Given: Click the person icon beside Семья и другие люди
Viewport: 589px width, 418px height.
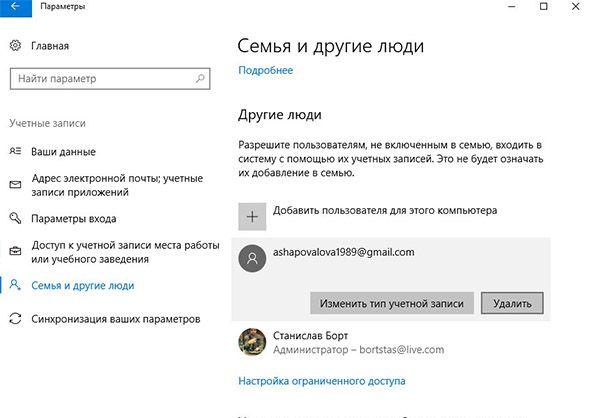Looking at the screenshot, I should pyautogui.click(x=15, y=285).
